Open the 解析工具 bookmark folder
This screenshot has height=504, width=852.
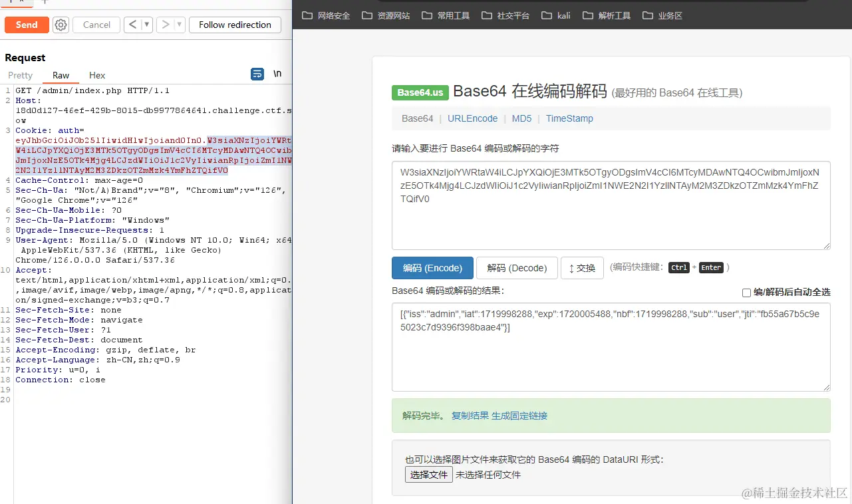pyautogui.click(x=607, y=15)
